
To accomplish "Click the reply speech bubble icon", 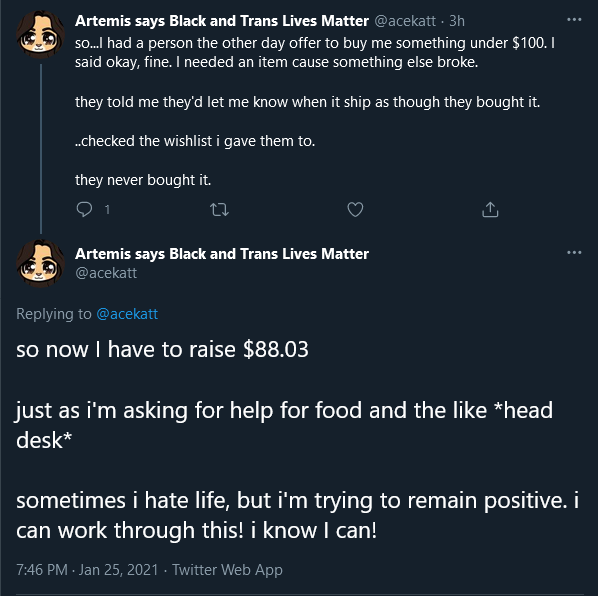I will tap(84, 209).
